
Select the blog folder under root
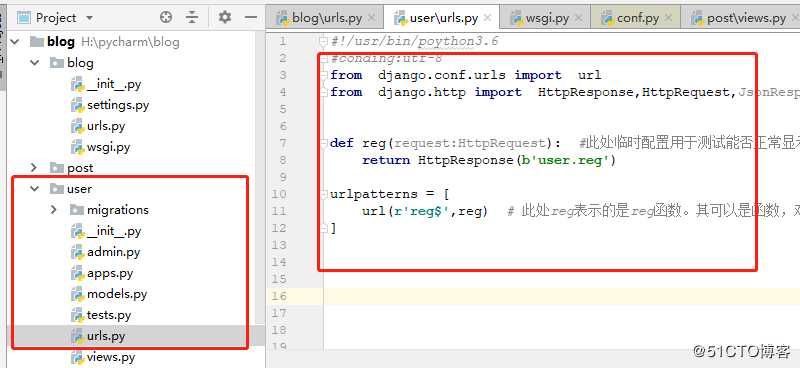(x=80, y=63)
